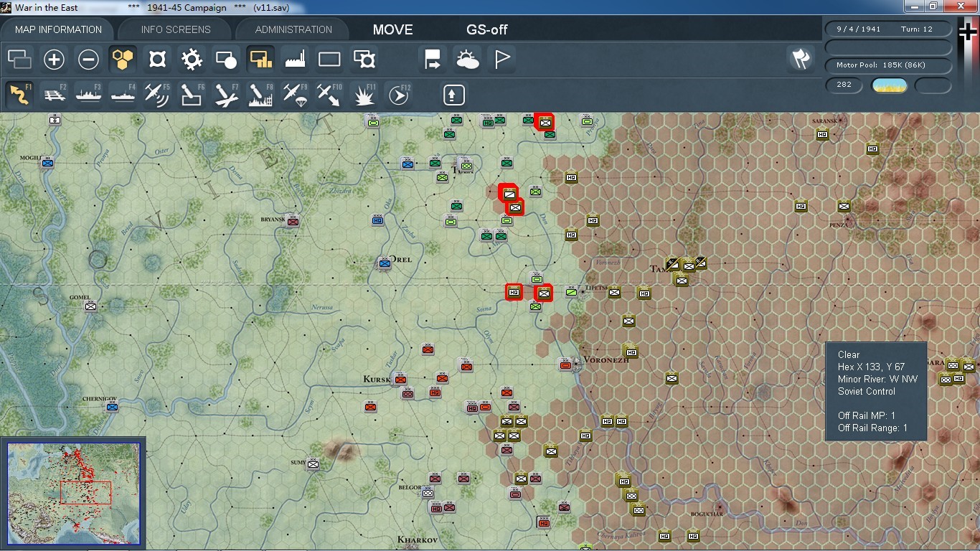Click the empty rectangle toolbar icon
Screen dimensions: 980x551
[x=329, y=60]
